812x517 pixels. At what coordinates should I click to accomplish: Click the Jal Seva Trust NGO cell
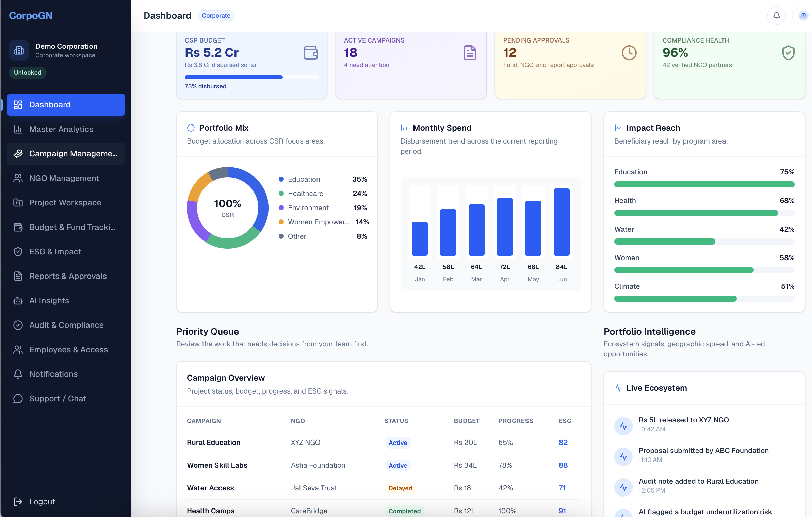(x=314, y=488)
